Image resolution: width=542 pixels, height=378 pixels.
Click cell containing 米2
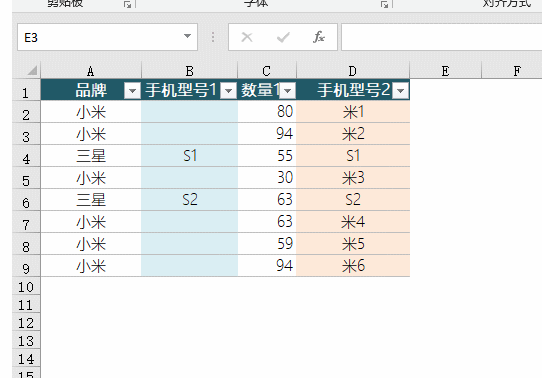[x=353, y=134]
